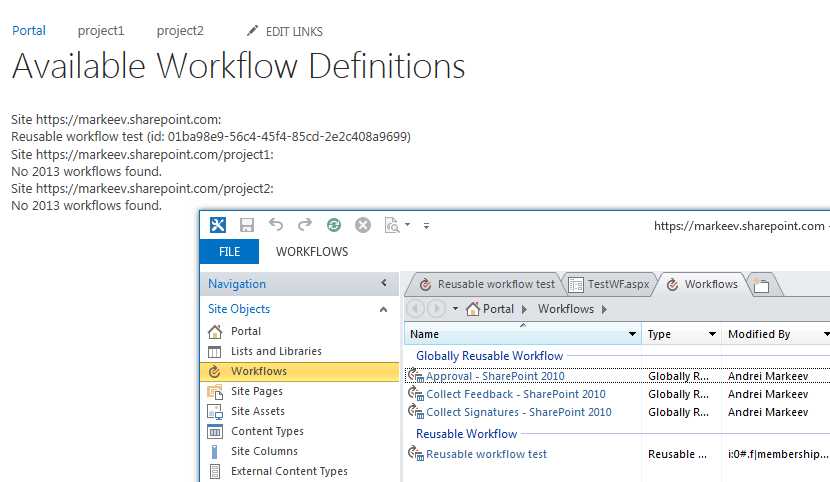The width and height of the screenshot is (830, 482).
Task: Click the Collect Feedback workflow icon
Action: tap(416, 394)
